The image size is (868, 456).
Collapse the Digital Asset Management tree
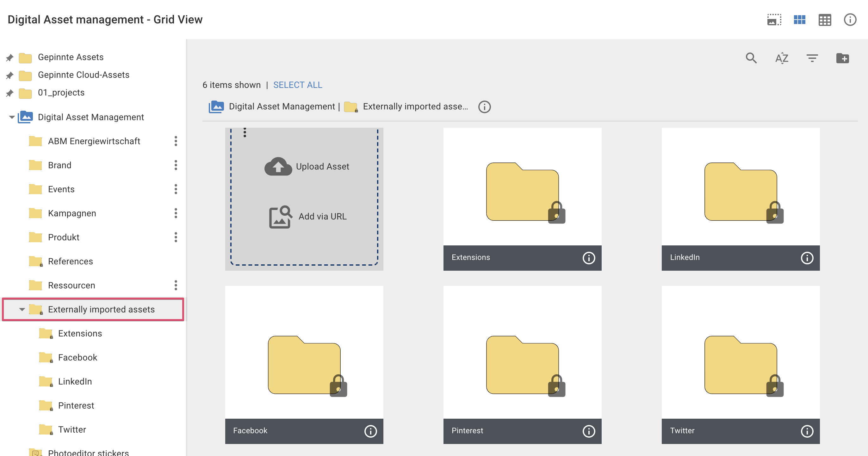coord(11,117)
